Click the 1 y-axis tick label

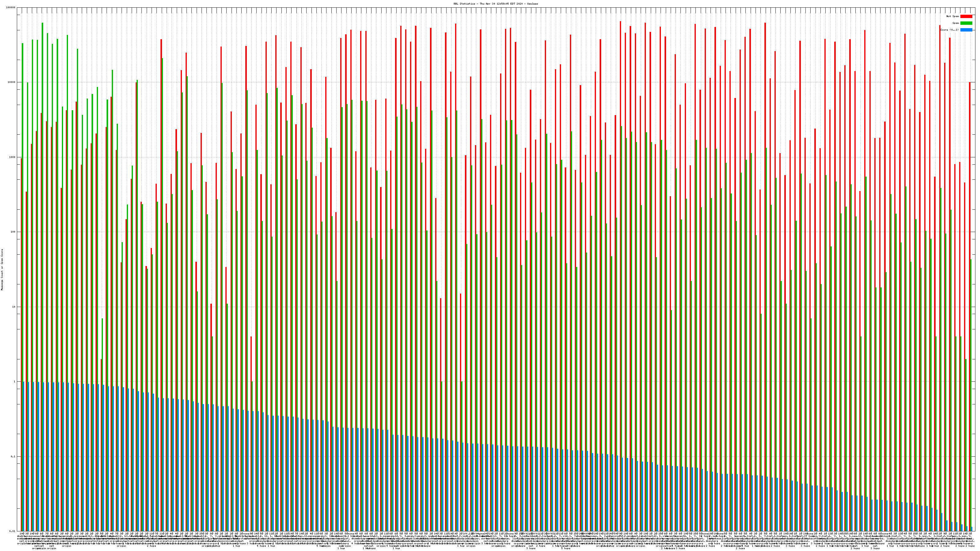[x=15, y=381]
